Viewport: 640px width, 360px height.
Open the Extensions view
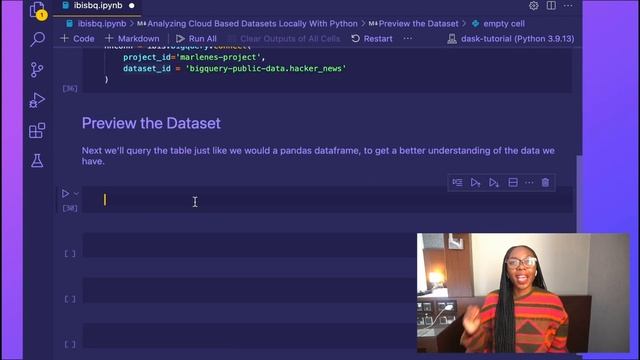pos(37,131)
